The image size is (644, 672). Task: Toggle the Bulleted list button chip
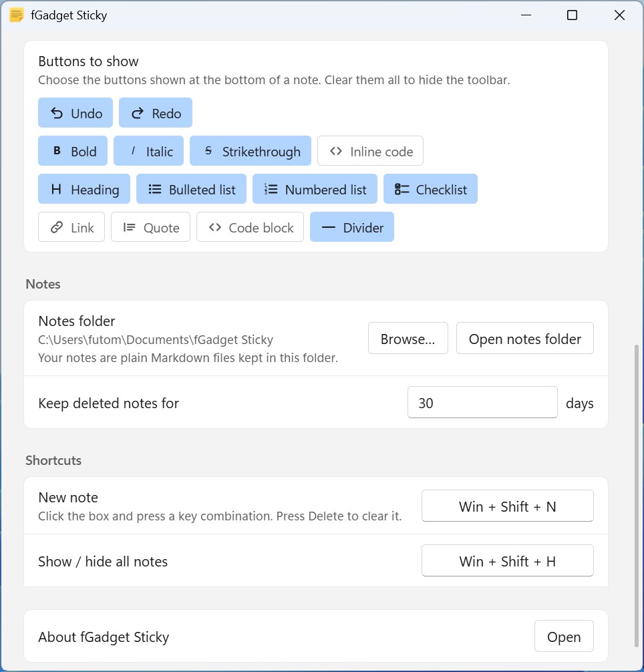[191, 189]
